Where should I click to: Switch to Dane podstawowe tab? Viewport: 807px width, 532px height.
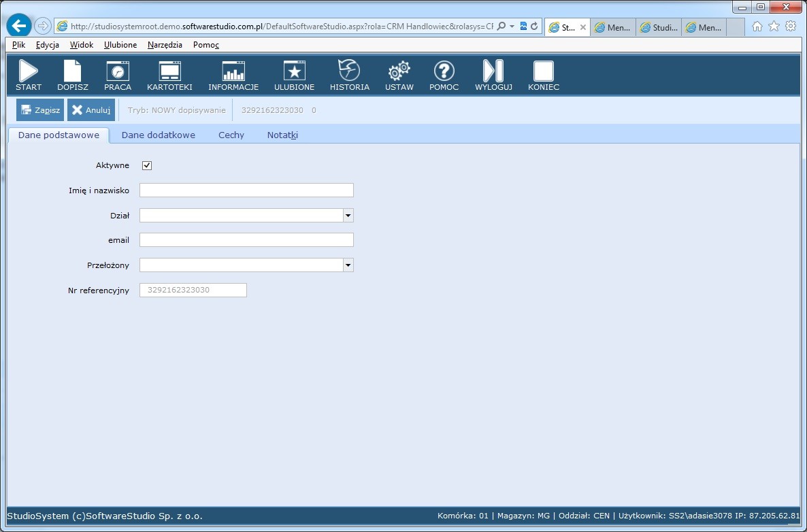click(x=59, y=135)
